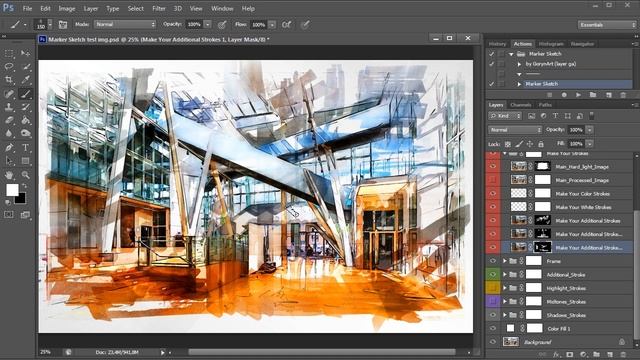Select the Paint Bucket tool

click(25, 120)
